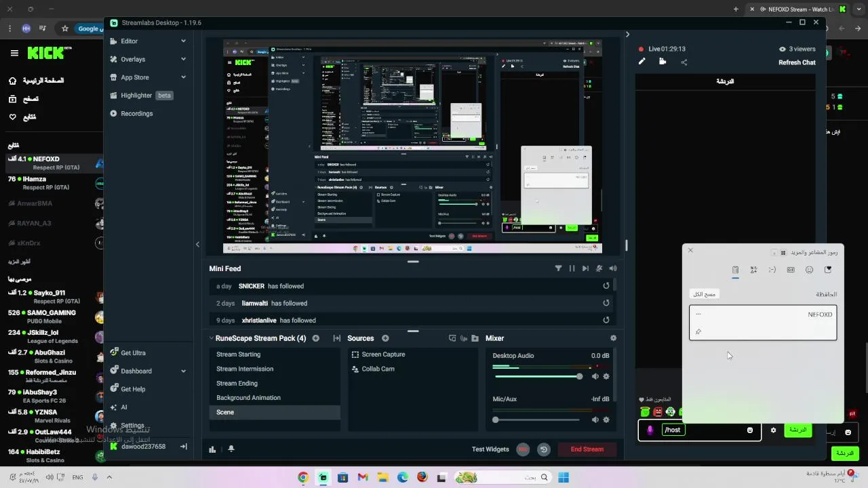This screenshot has height=488, width=868.
Task: Share the stream with share icon
Action: click(x=684, y=62)
